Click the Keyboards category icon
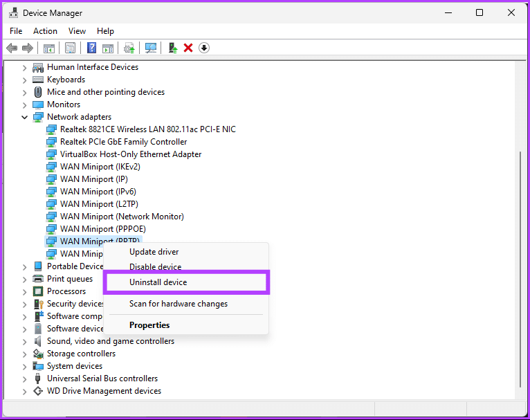The height and width of the screenshot is (420, 530). 38,80
